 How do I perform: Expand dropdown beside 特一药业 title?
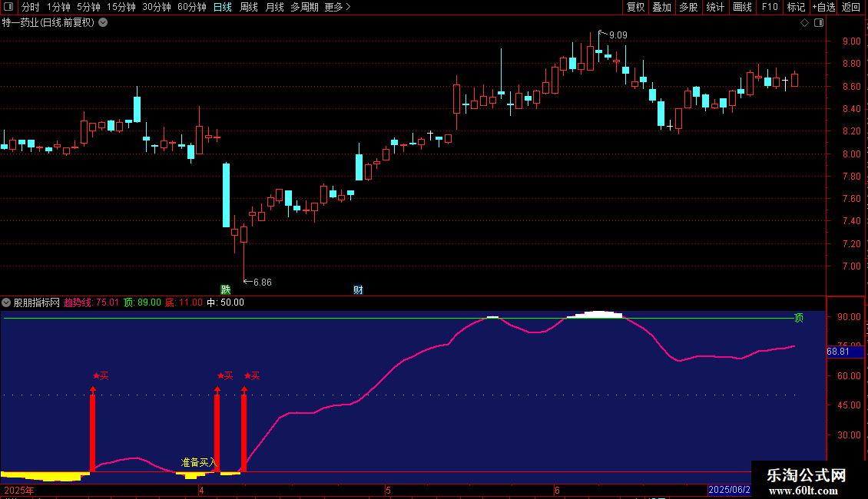tap(103, 23)
